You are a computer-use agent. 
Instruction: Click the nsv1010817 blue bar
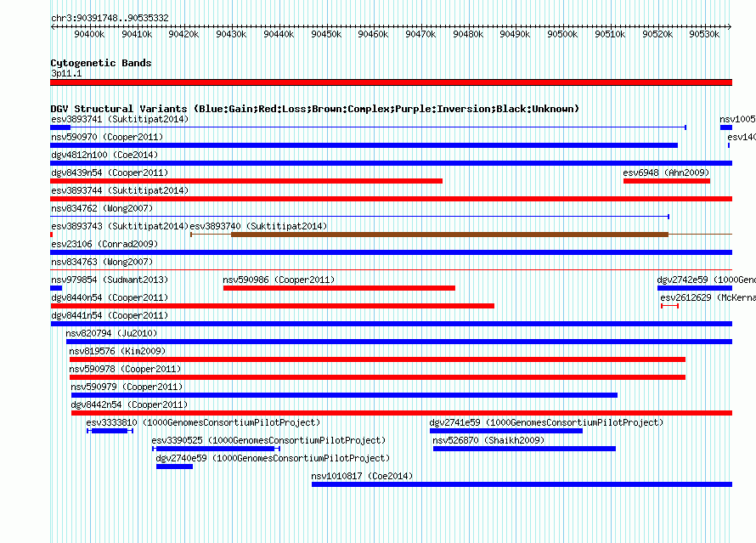(522, 484)
